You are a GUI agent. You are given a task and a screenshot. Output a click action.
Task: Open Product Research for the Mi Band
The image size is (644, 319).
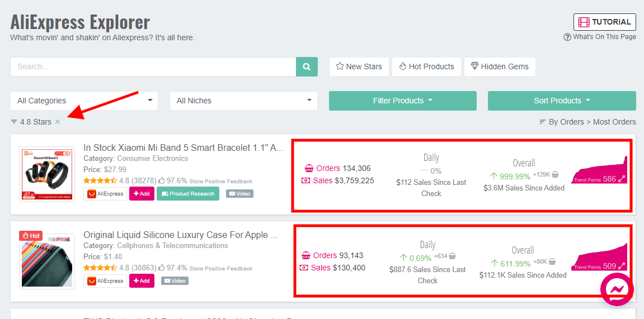(x=188, y=194)
